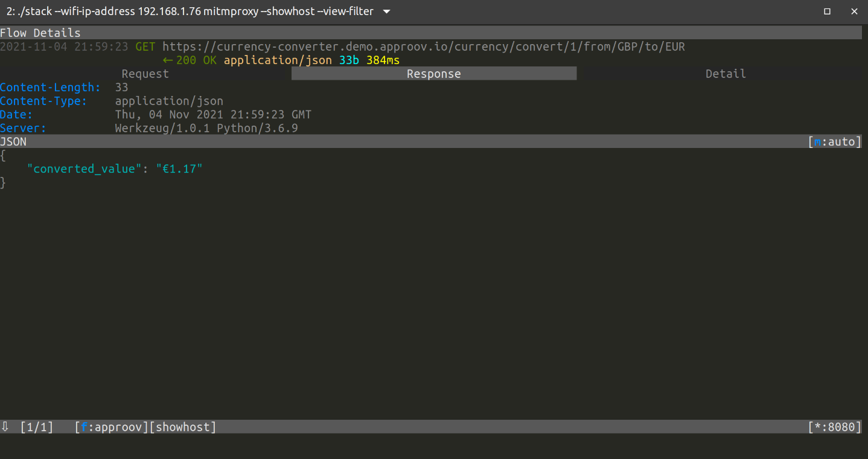Click the maximize window icon
This screenshot has height=459, width=868.
click(x=827, y=11)
